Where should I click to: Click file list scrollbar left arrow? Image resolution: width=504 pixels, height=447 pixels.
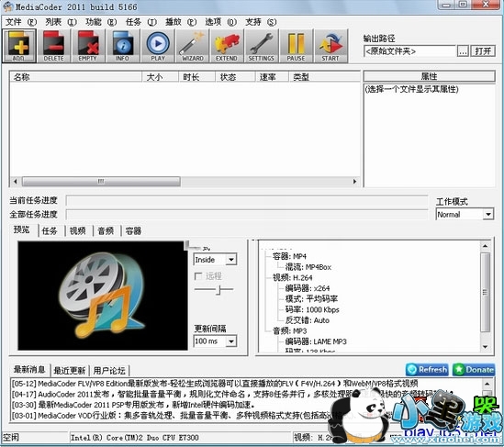tap(15, 182)
